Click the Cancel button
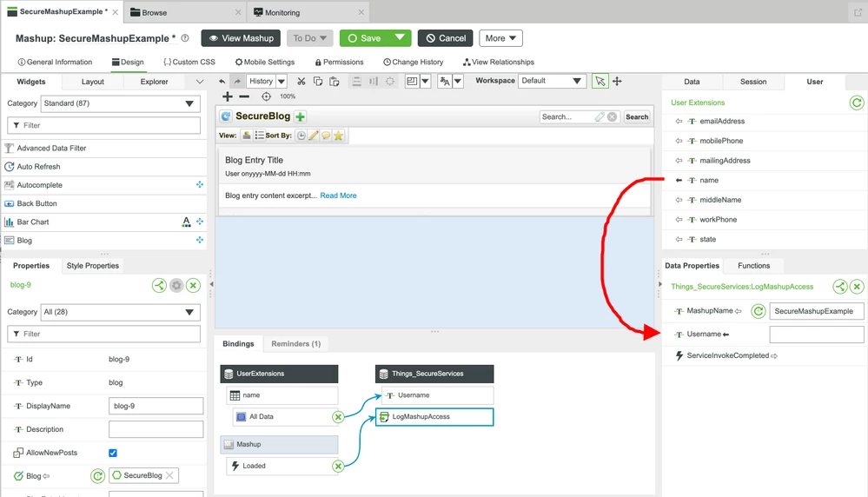 click(x=446, y=38)
